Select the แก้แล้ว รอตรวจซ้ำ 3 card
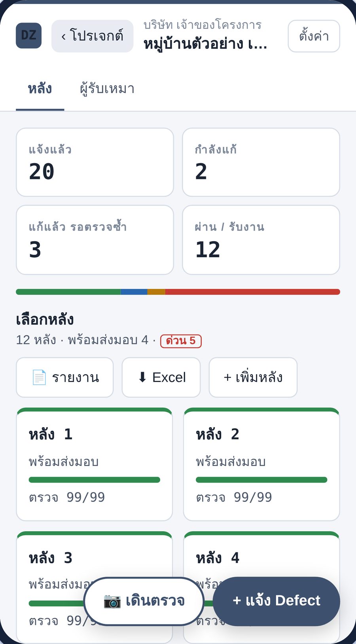This screenshot has height=644, width=356. point(95,240)
